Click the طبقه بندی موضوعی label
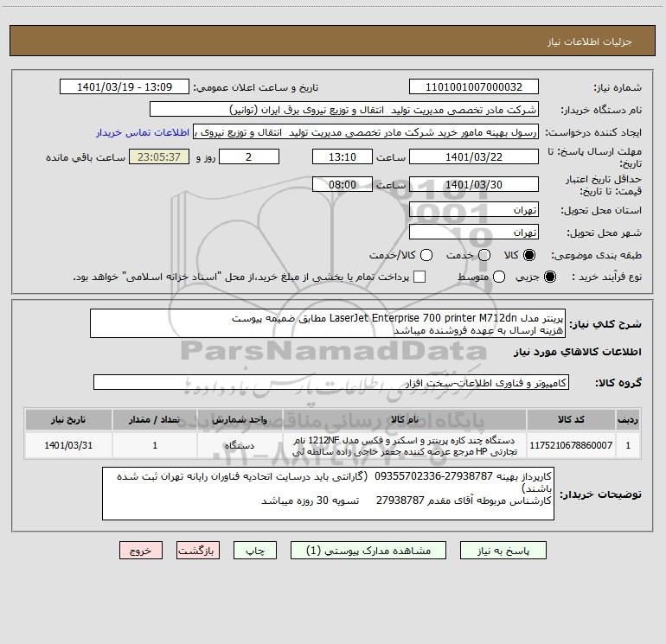The width and height of the screenshot is (666, 644). point(596,256)
